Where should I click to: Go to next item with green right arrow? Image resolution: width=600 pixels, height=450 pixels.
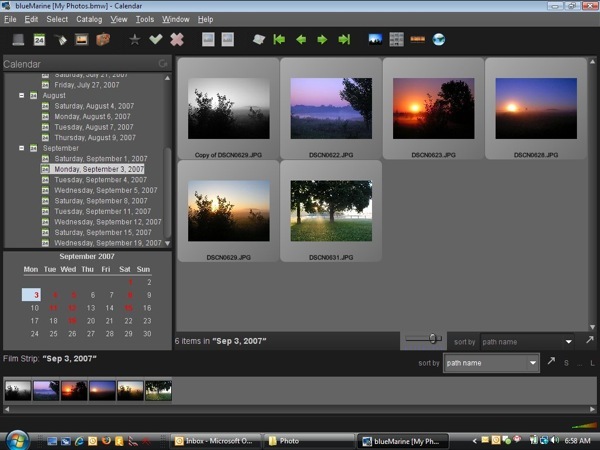tap(322, 40)
